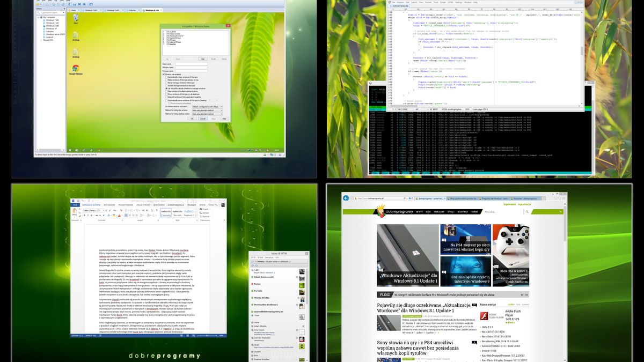Open WSTAWIANIE ribbon tab in Word
The height and width of the screenshot is (362, 644).
tap(109, 205)
